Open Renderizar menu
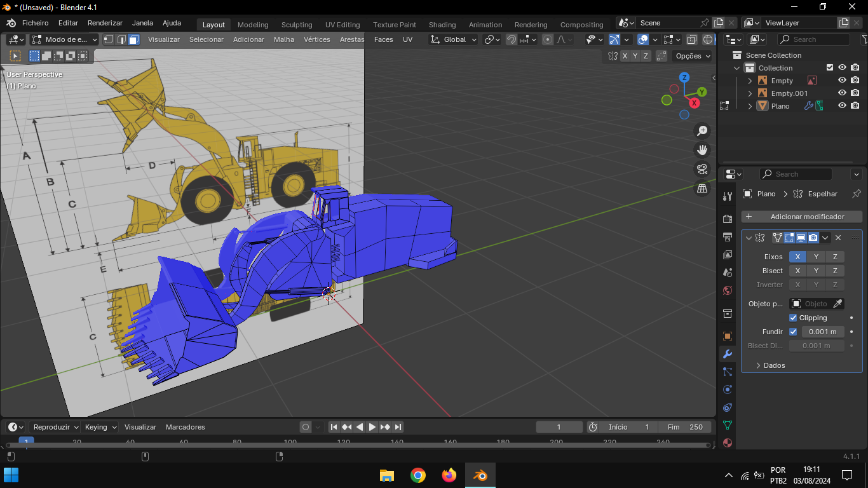The height and width of the screenshot is (488, 868). 105,23
